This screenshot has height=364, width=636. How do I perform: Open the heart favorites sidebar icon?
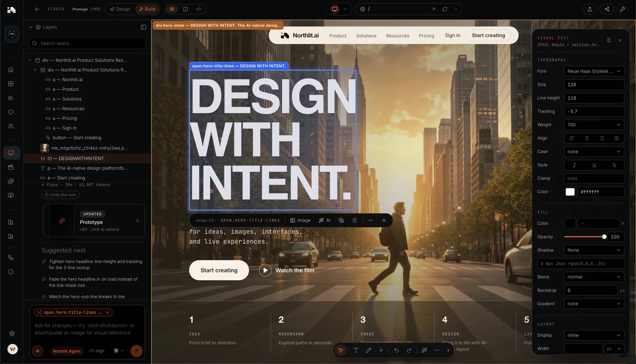pos(11,112)
